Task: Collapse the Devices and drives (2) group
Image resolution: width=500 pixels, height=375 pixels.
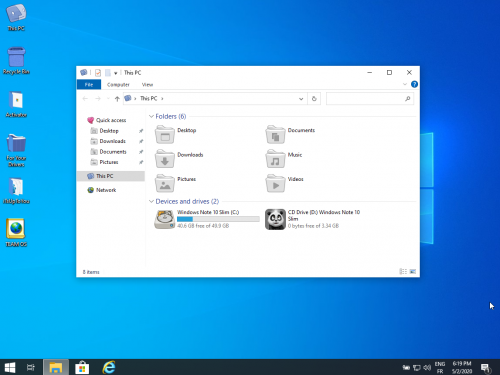Action: (x=151, y=201)
